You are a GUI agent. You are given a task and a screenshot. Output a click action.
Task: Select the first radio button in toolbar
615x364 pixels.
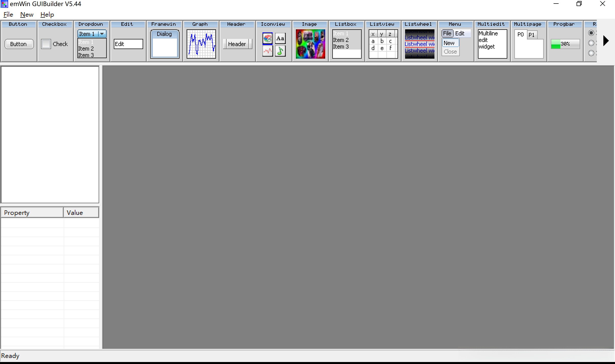(591, 33)
